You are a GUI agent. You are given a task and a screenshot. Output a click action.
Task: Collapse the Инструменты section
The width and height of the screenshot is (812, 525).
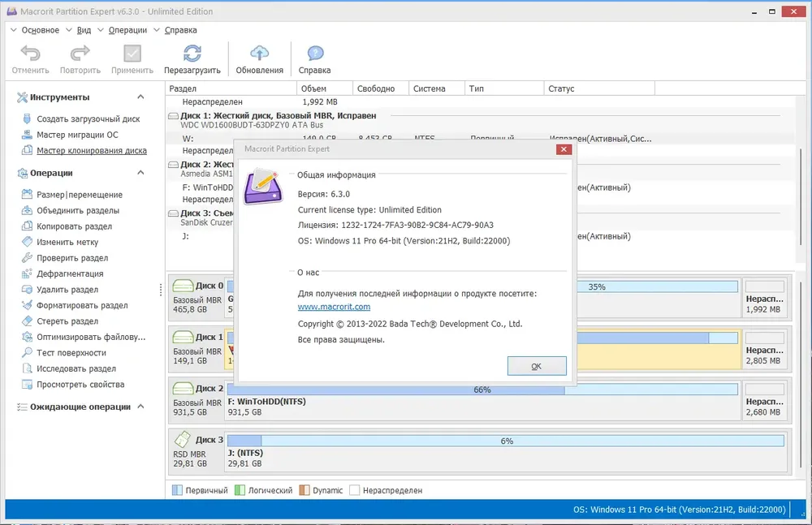140,97
